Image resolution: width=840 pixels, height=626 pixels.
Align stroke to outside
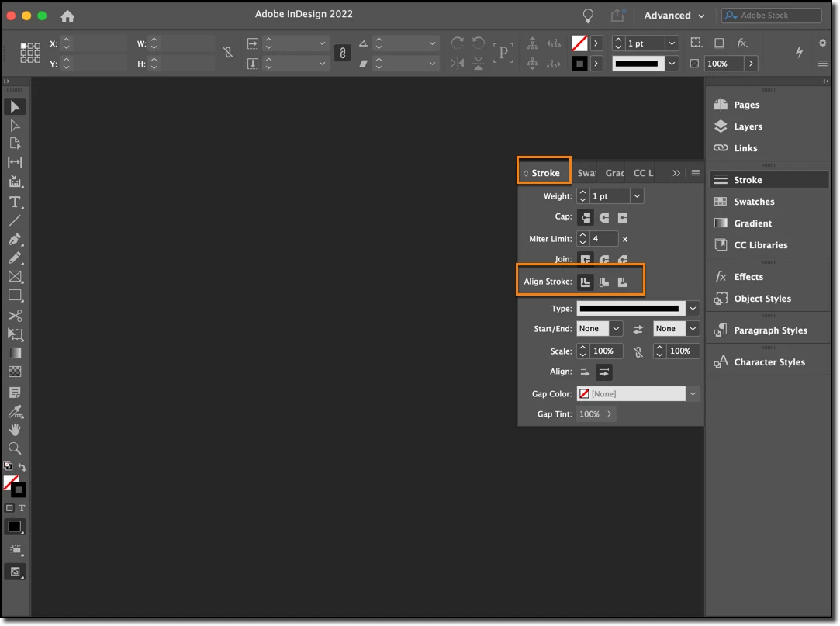point(623,282)
